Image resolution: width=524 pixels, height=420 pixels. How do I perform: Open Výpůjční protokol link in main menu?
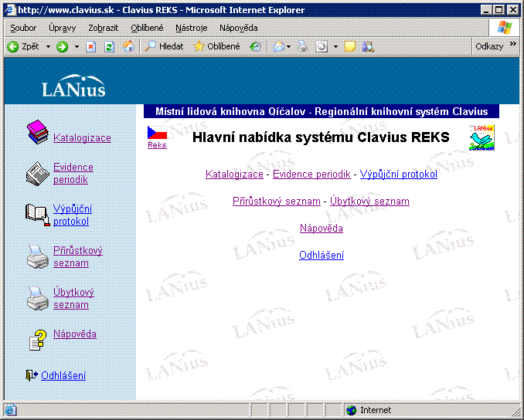coord(398,174)
